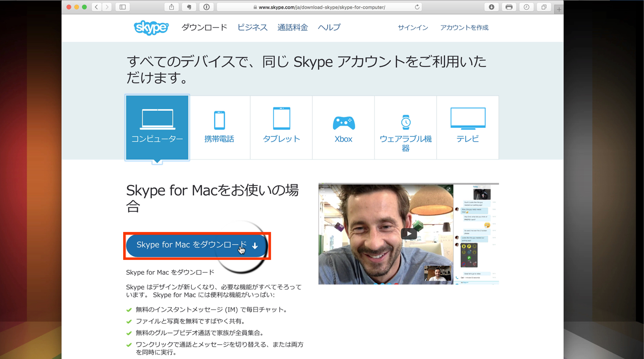Screen dimensions: 644x359
Task: Show downloads with the download arrow icon
Action: pyautogui.click(x=491, y=7)
